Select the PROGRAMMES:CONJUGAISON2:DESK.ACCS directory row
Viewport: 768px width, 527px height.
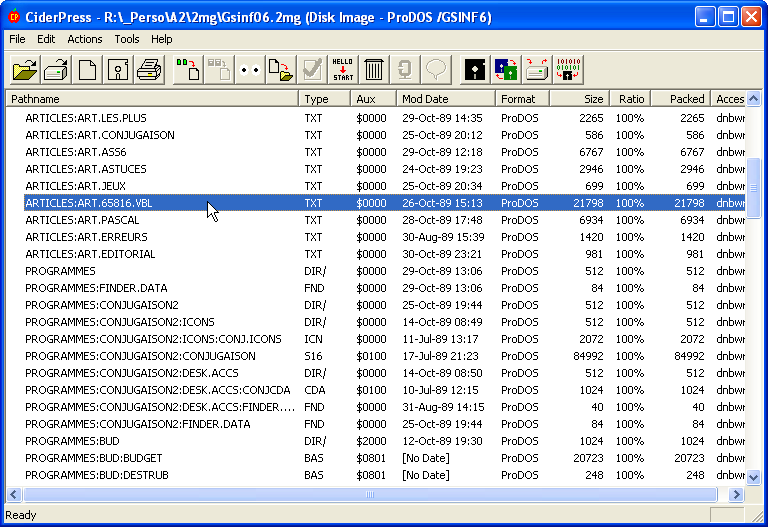pyautogui.click(x=384, y=373)
